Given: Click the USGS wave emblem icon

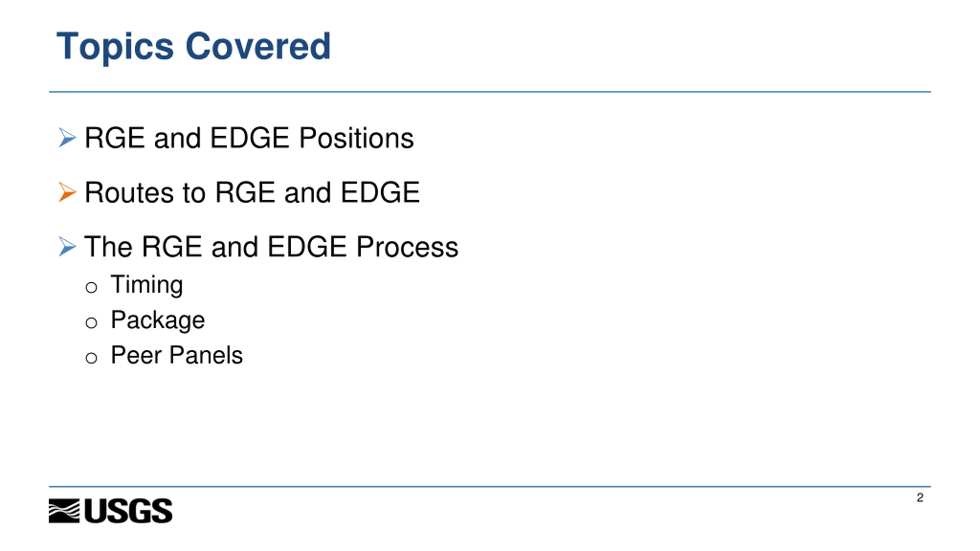Looking at the screenshot, I should tap(64, 510).
